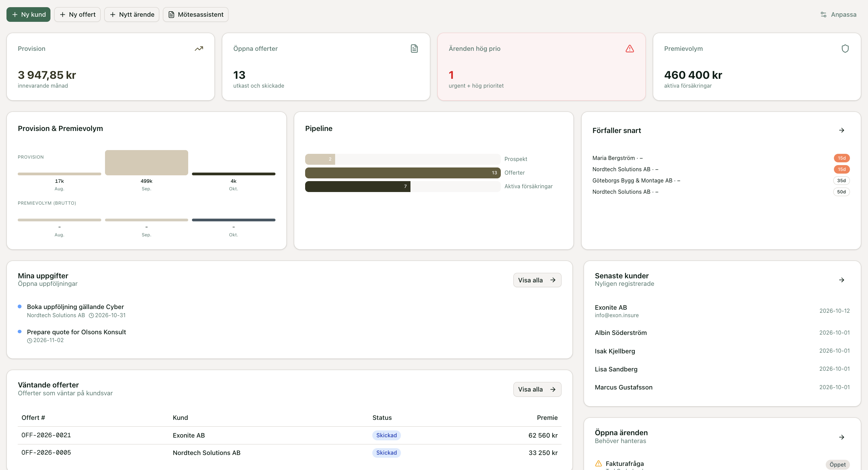Create a new quote with Ny offert
Image resolution: width=868 pixels, height=470 pixels.
point(77,14)
